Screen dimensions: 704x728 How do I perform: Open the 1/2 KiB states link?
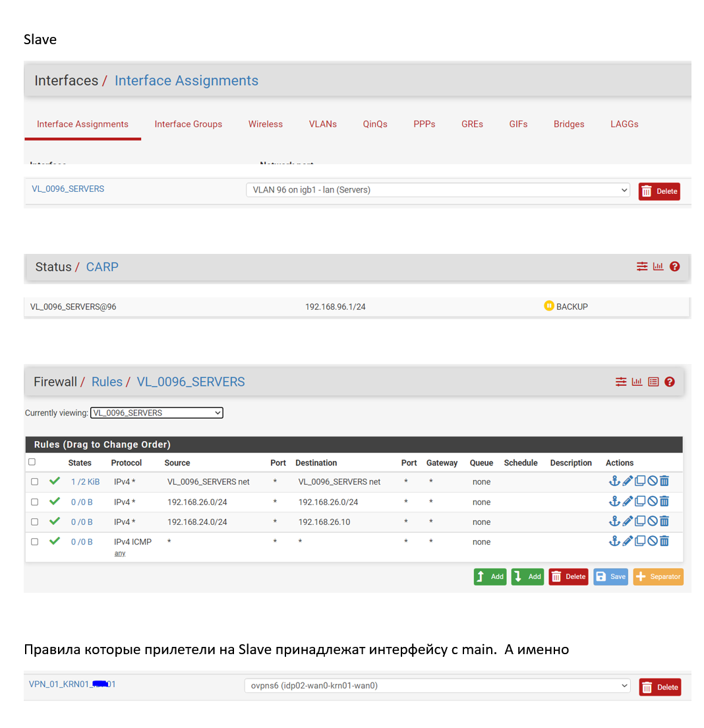click(85, 482)
